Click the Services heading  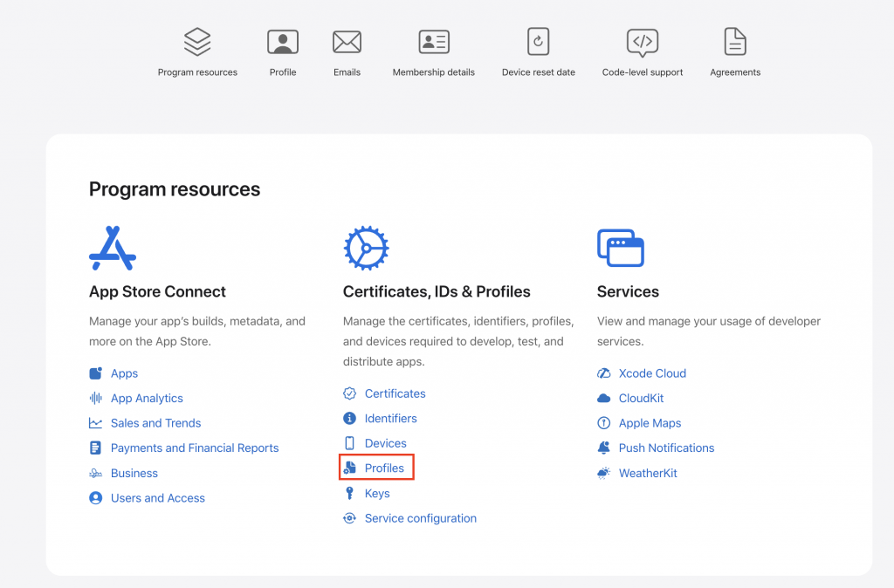tap(628, 291)
